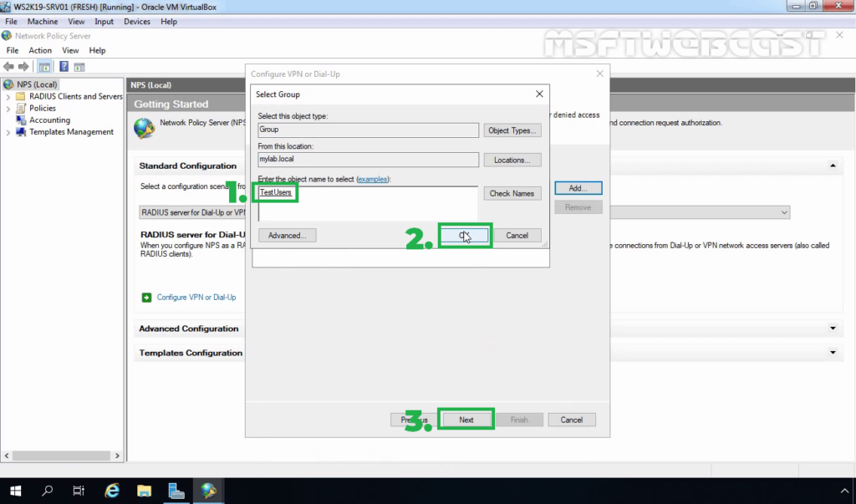
Task: Launch Internet Explorer from the taskbar
Action: pos(112,491)
